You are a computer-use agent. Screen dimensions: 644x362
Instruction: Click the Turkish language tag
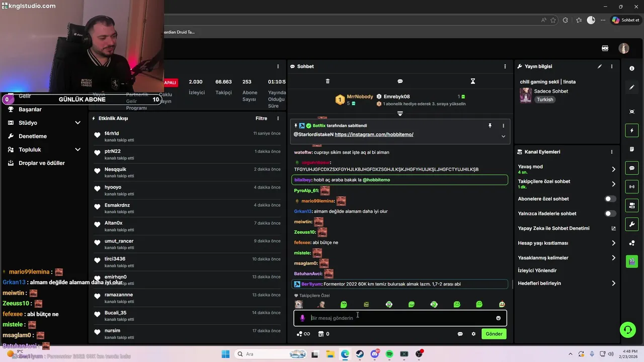[x=544, y=100]
